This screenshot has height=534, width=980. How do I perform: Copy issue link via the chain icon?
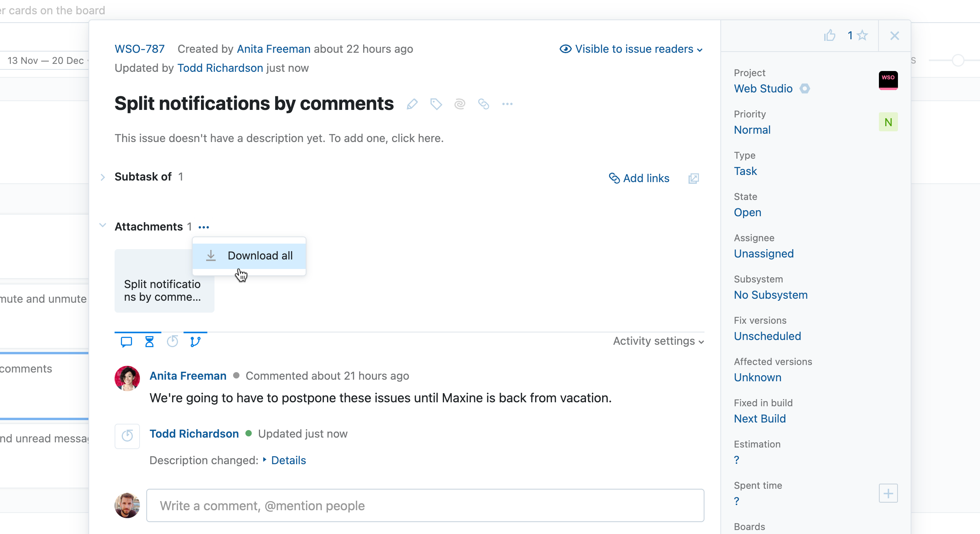[483, 104]
